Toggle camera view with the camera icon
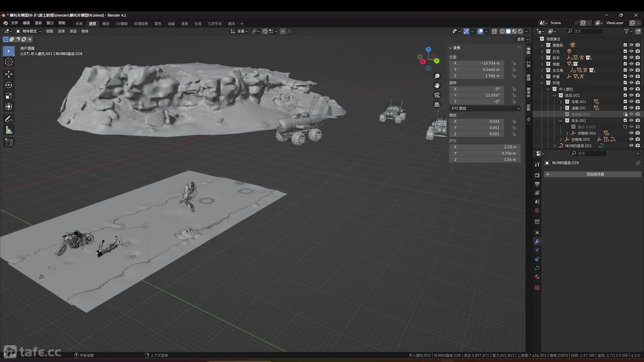The width and height of the screenshot is (644, 362). click(x=437, y=95)
